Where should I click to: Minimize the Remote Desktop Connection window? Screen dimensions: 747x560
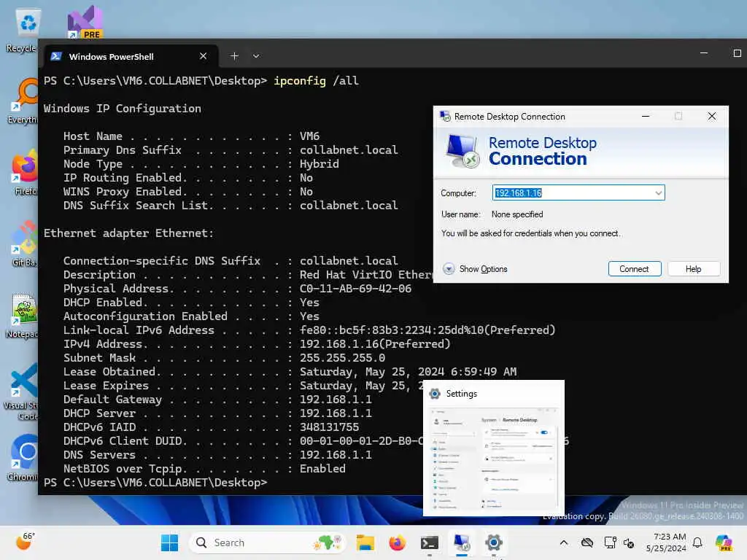[x=646, y=116]
